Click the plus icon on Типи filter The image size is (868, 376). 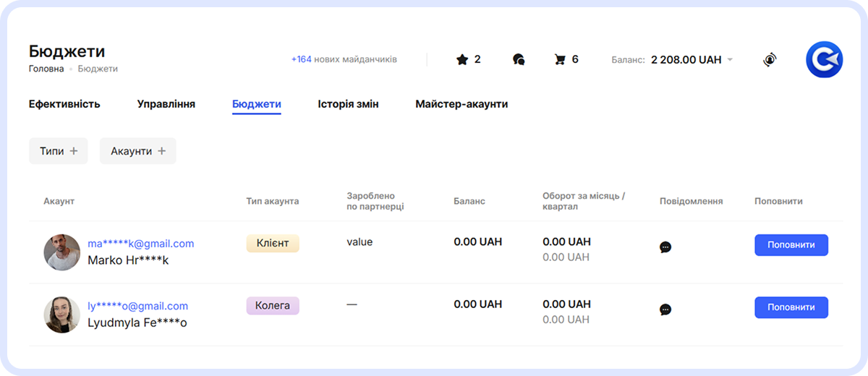[74, 151]
